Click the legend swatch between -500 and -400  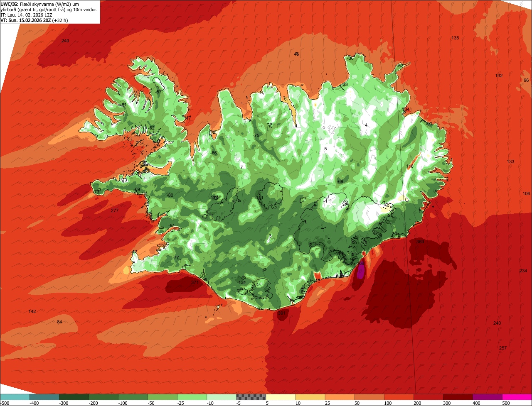tap(15, 397)
